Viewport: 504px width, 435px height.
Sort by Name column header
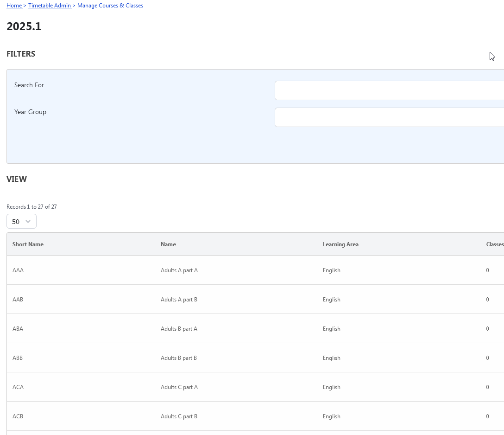point(169,244)
